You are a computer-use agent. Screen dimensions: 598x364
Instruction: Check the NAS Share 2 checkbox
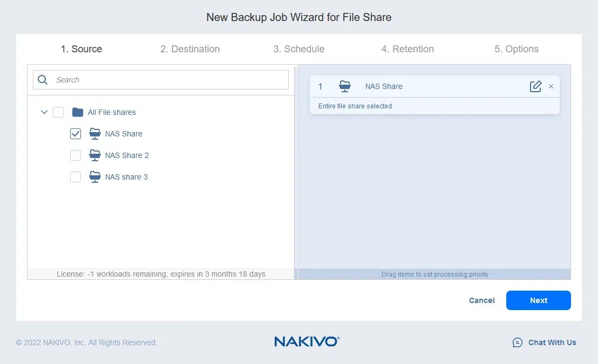76,155
